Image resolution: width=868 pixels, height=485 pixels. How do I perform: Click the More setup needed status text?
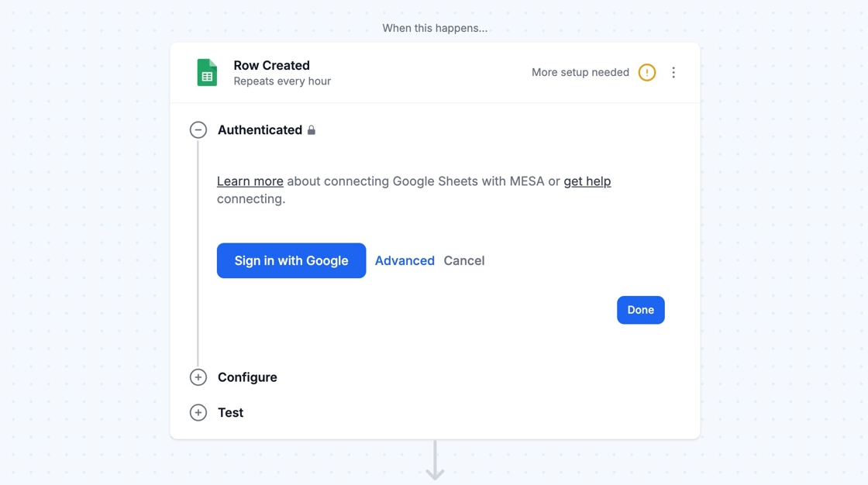(580, 73)
